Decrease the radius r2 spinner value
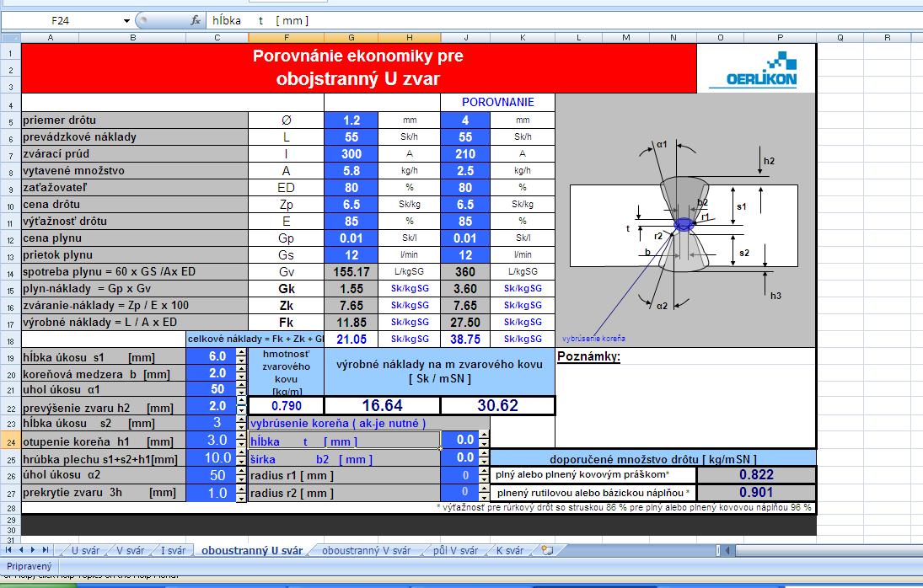Viewport: 923px width, 588px height. (x=484, y=497)
